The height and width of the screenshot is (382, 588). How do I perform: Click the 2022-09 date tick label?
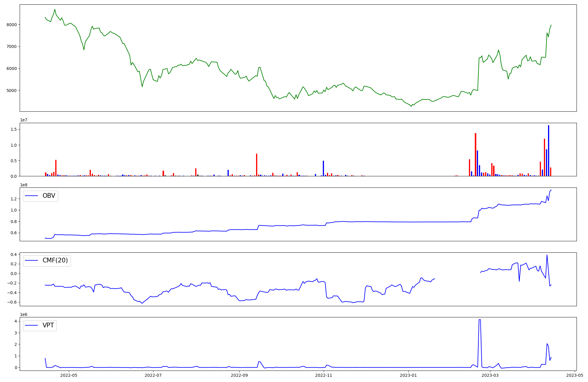(239, 375)
